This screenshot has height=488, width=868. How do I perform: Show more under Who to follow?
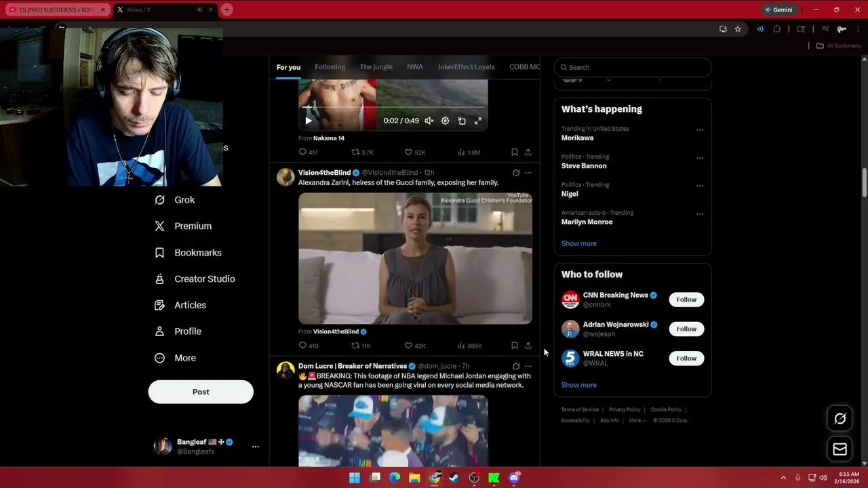pos(579,385)
